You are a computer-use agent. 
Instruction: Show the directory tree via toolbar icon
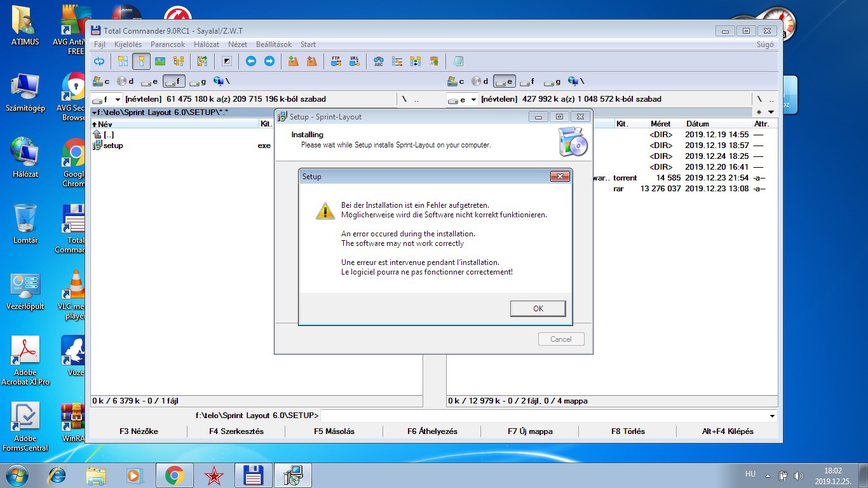tap(178, 61)
